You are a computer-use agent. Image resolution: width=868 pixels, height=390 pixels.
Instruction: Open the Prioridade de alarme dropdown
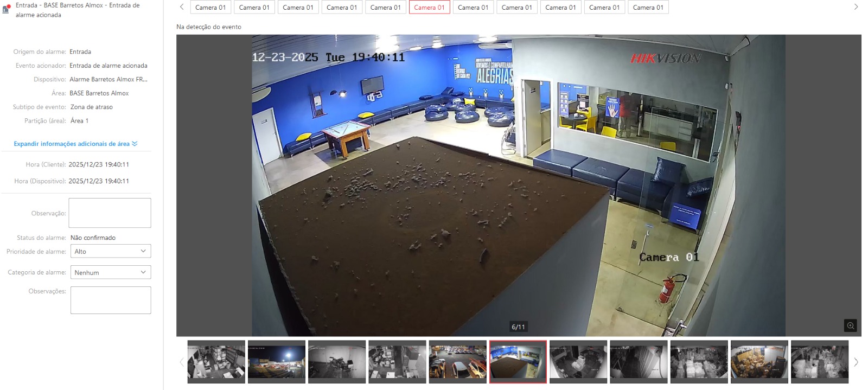tap(110, 251)
